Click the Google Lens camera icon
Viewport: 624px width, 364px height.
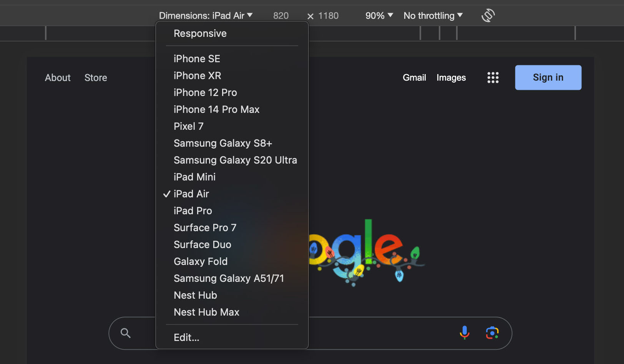click(492, 333)
